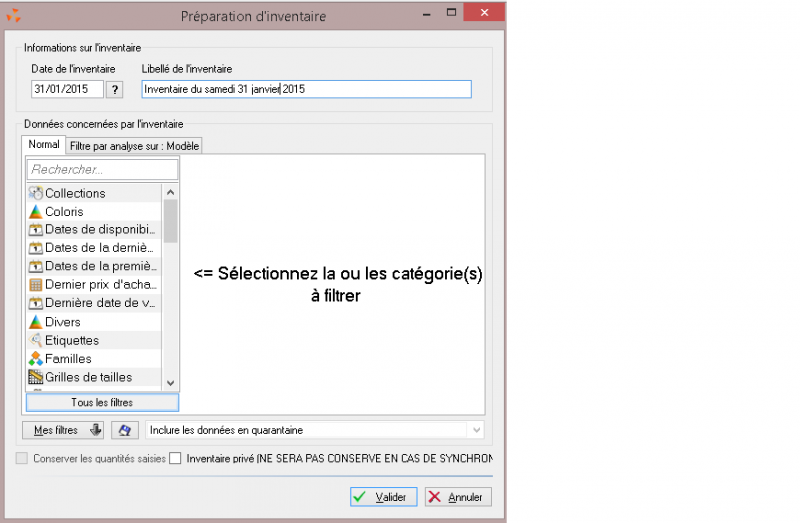Open the date help question mark button
This screenshot has width=800, height=523.
coord(115,89)
